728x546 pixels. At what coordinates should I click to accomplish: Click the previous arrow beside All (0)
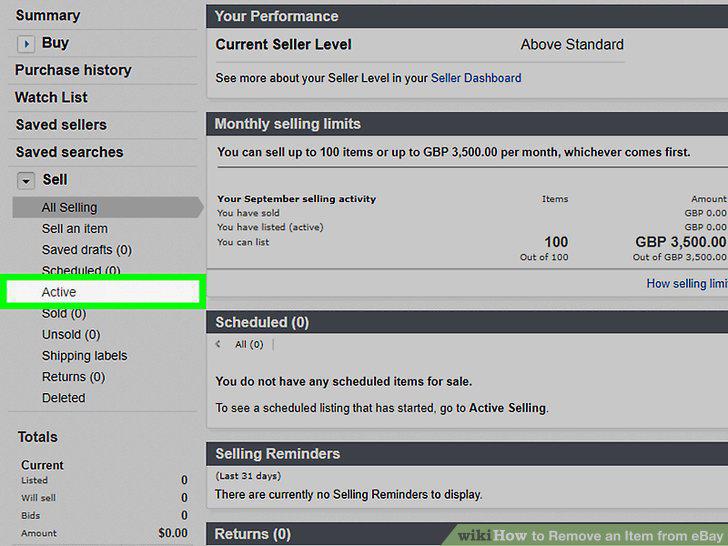point(218,344)
